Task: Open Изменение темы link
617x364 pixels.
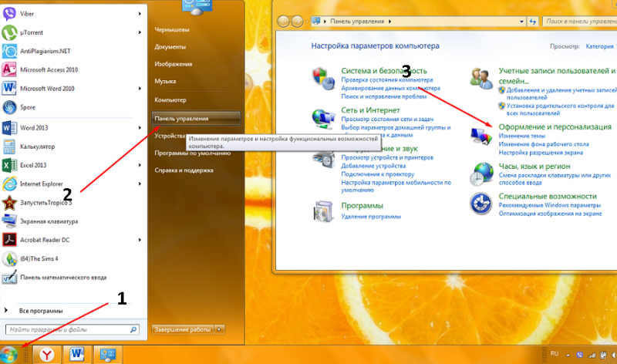Action: 522,136
